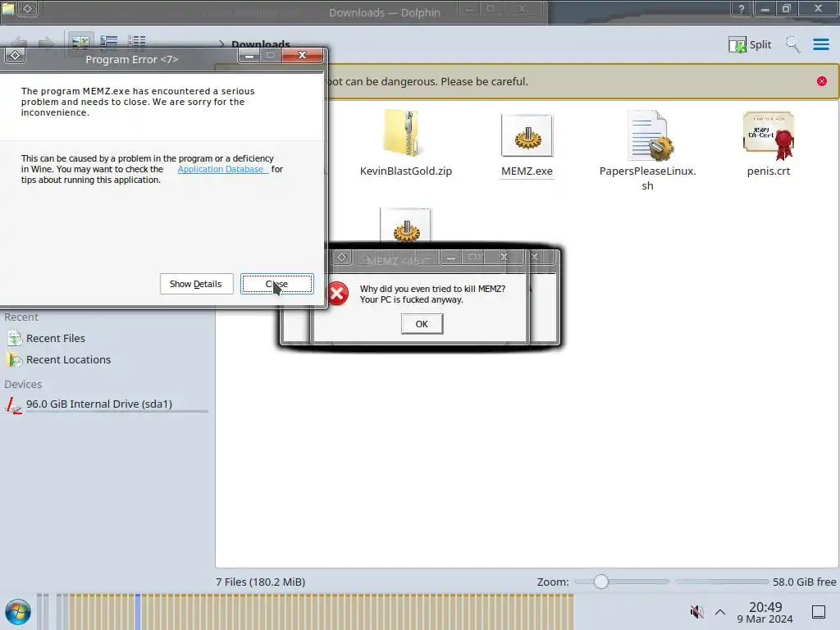840x630 pixels.
Task: Click the Recent section header in sidebar
Action: tap(21, 317)
